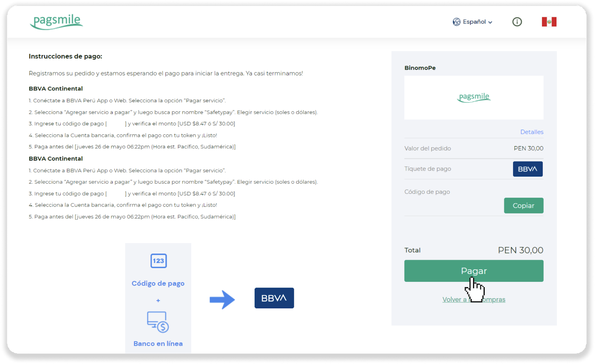Open the Detalles link
Image resolution: width=595 pixels, height=364 pixels.
tap(531, 132)
